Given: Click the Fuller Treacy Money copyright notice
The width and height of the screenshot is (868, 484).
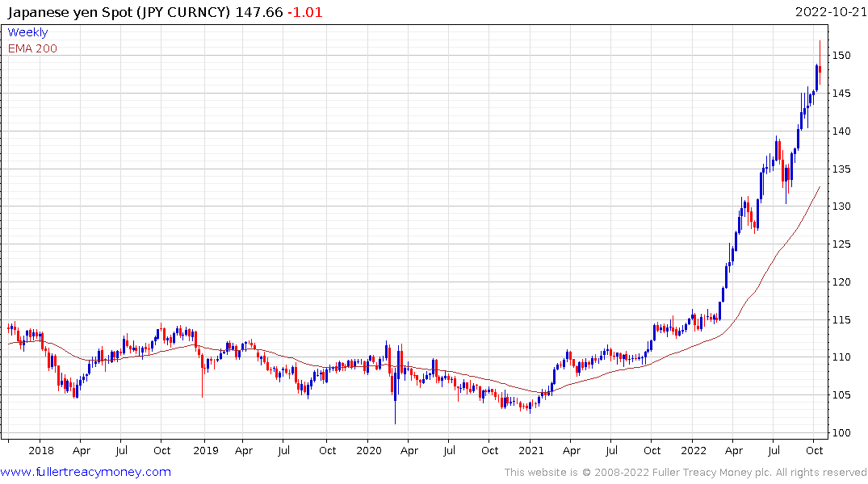Looking at the screenshot, I should (x=686, y=472).
